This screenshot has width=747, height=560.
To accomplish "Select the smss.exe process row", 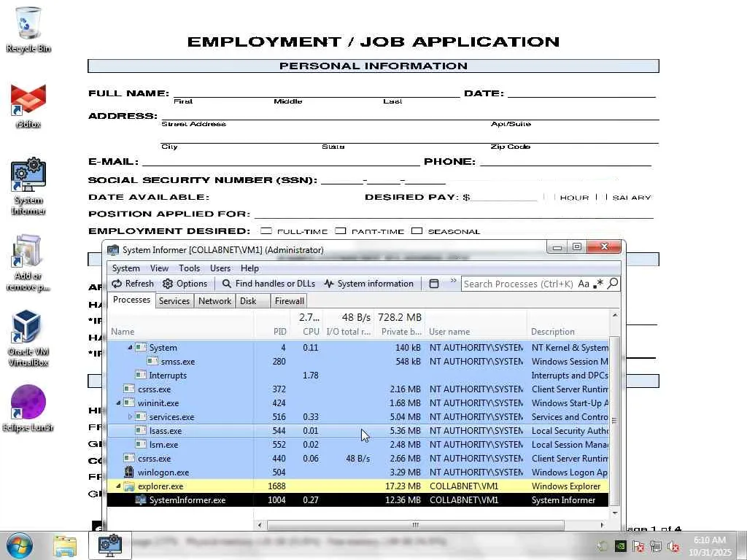I will (358, 362).
